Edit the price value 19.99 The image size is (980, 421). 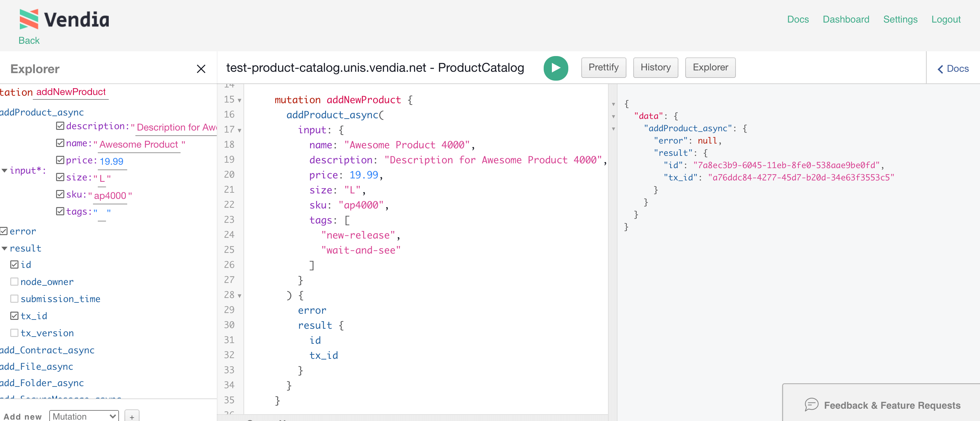click(x=111, y=161)
